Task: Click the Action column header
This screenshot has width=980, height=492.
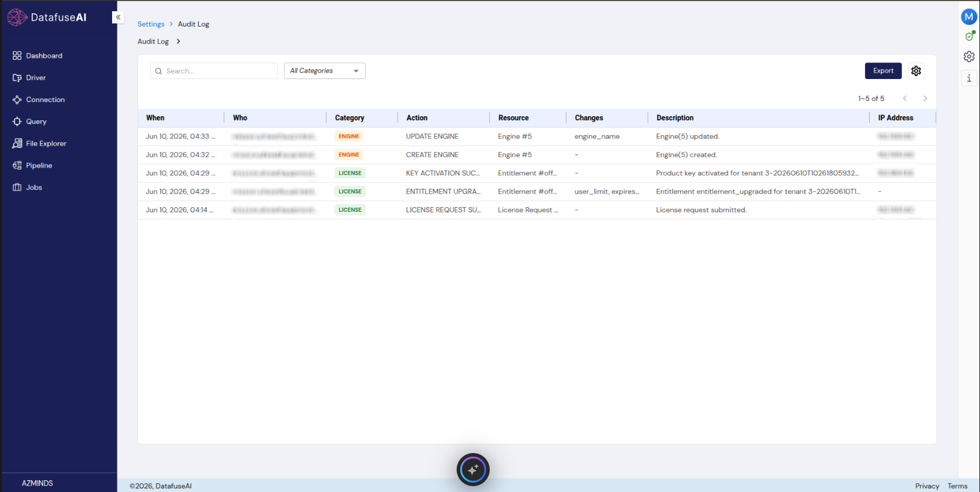Action: pyautogui.click(x=417, y=118)
